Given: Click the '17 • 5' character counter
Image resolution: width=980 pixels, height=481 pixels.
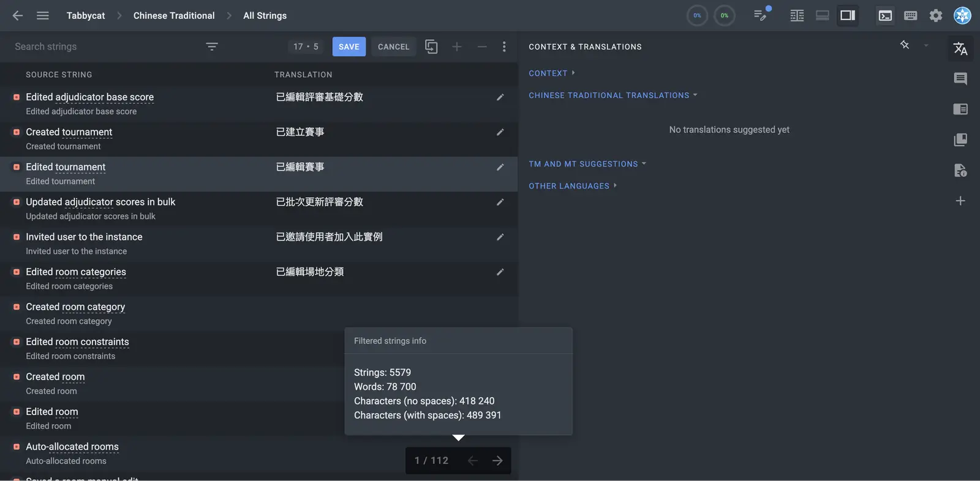Looking at the screenshot, I should [306, 47].
